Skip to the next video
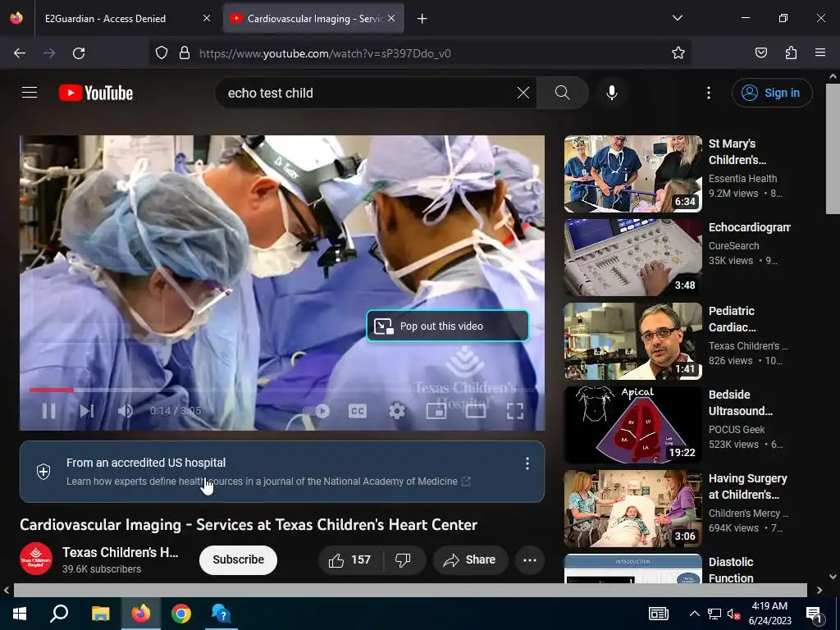 click(x=87, y=411)
